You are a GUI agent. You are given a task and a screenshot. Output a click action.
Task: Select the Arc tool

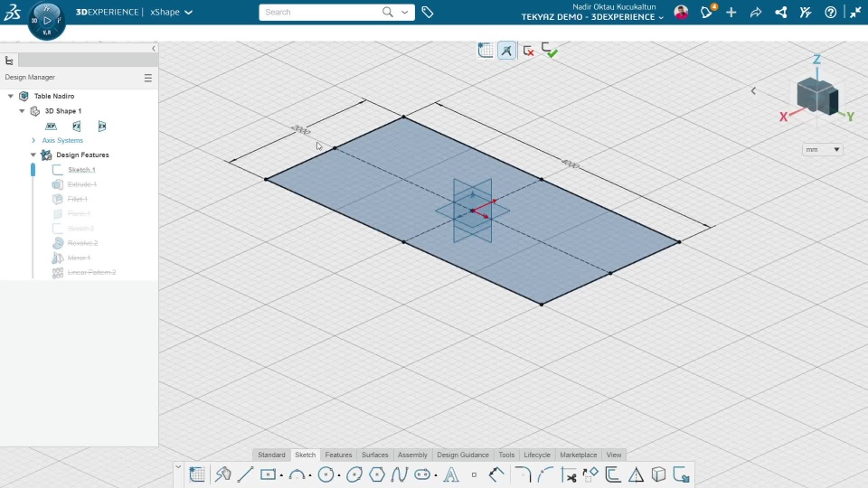pos(297,474)
